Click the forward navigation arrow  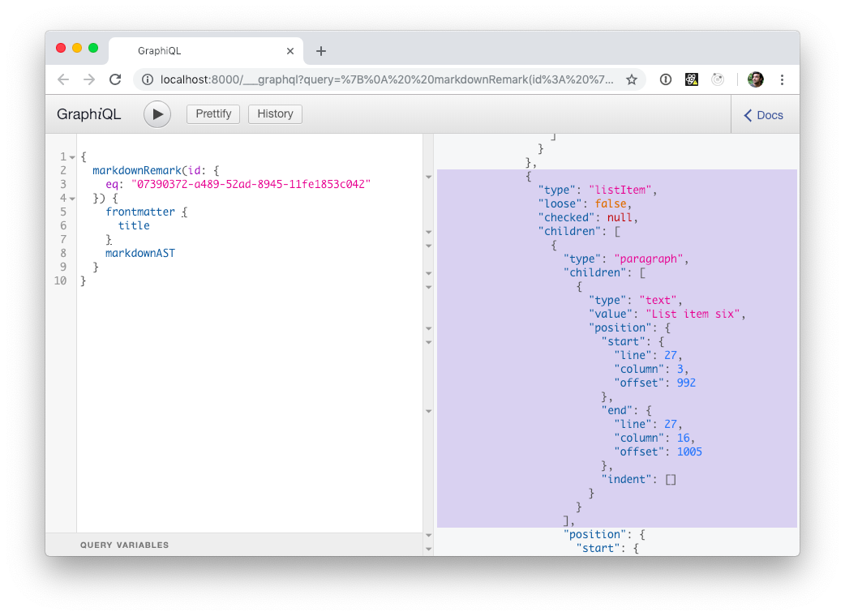(x=89, y=79)
